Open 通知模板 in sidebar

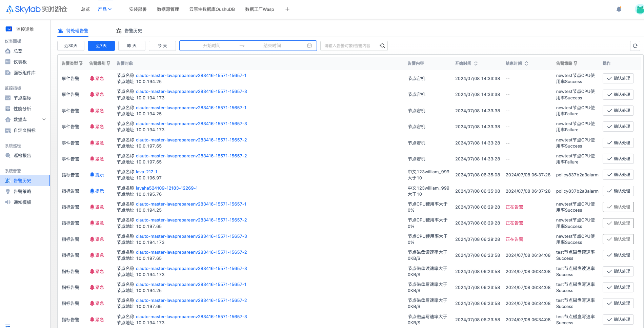tap(22, 202)
